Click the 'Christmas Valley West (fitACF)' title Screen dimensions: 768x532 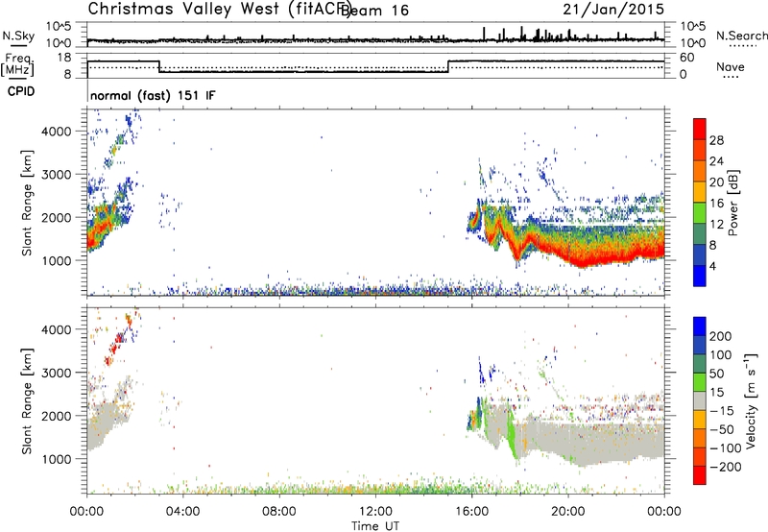[219, 9]
